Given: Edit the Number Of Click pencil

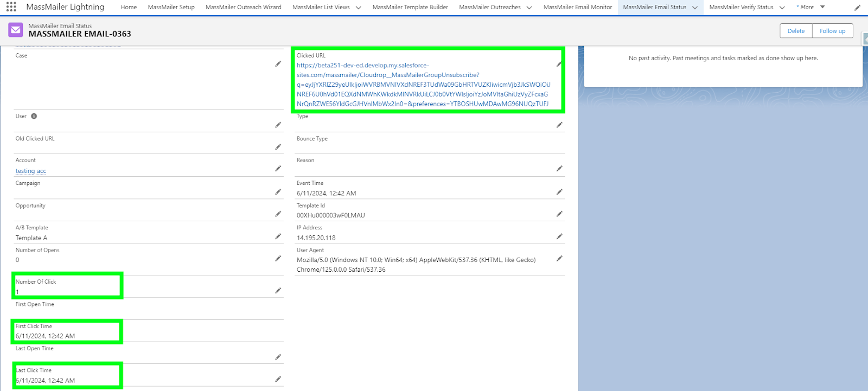Looking at the screenshot, I should 278,291.
